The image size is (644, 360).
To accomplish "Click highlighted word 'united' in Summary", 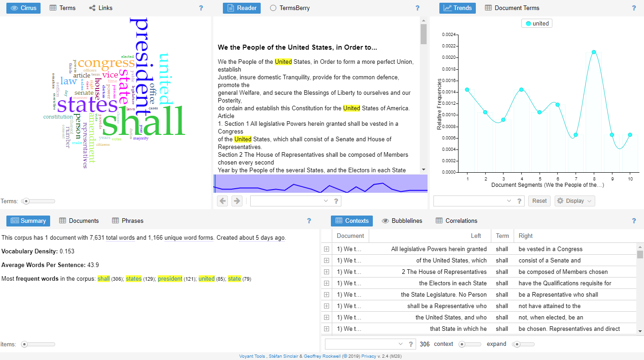I will [x=206, y=278].
